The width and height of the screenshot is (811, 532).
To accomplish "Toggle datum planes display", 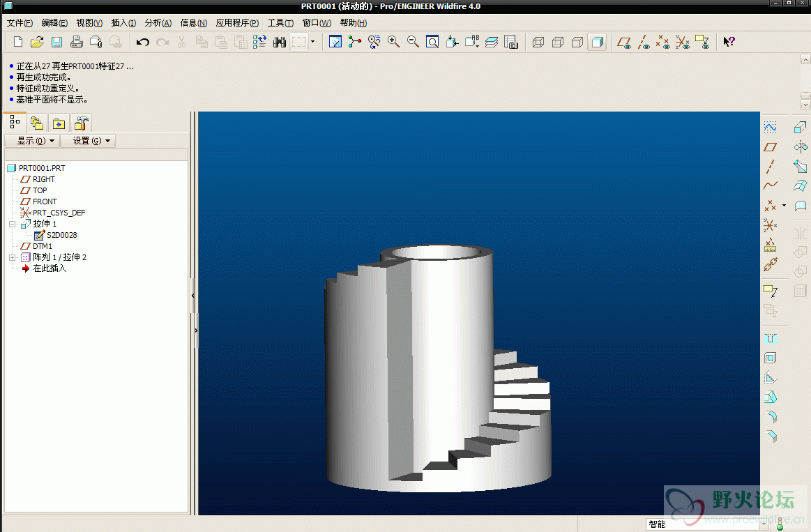I will point(624,42).
